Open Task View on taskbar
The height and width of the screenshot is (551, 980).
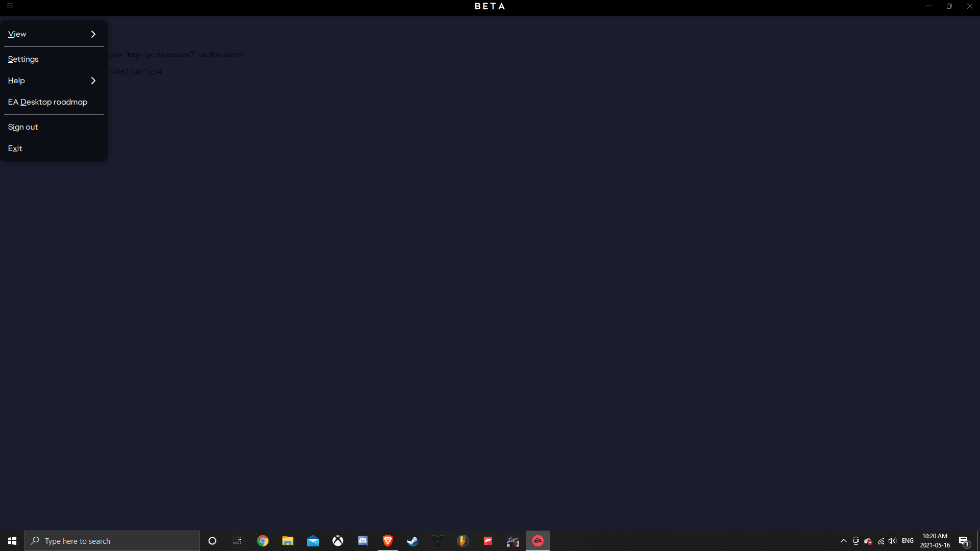coord(237,541)
